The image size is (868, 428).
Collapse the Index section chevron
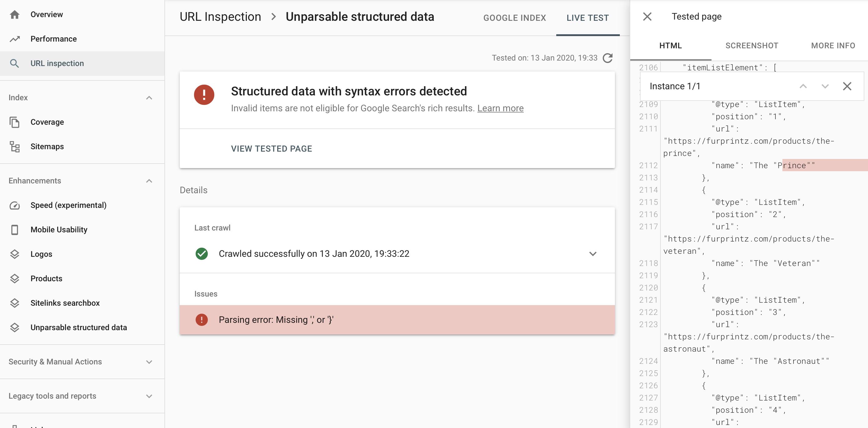[x=149, y=98]
